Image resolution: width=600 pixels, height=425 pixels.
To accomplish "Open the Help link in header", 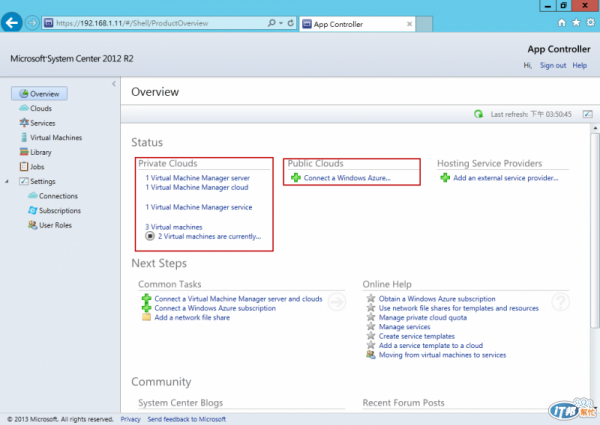I will click(x=580, y=65).
